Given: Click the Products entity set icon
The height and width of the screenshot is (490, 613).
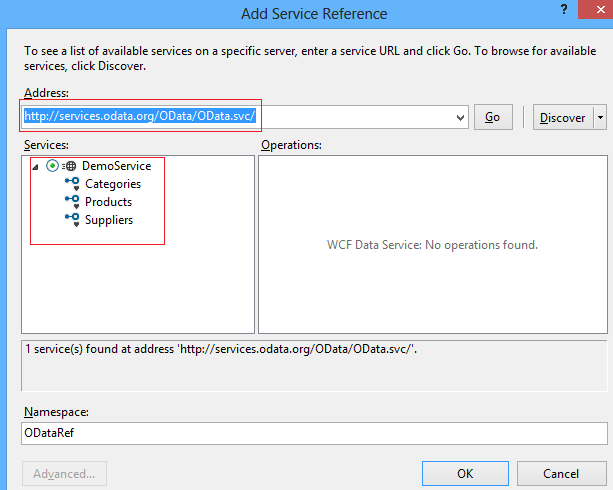Looking at the screenshot, I should pyautogui.click(x=72, y=202).
